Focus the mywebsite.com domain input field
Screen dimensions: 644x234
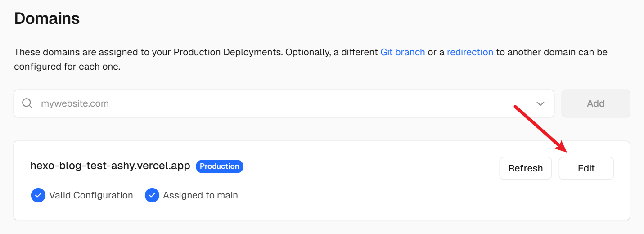click(x=270, y=103)
